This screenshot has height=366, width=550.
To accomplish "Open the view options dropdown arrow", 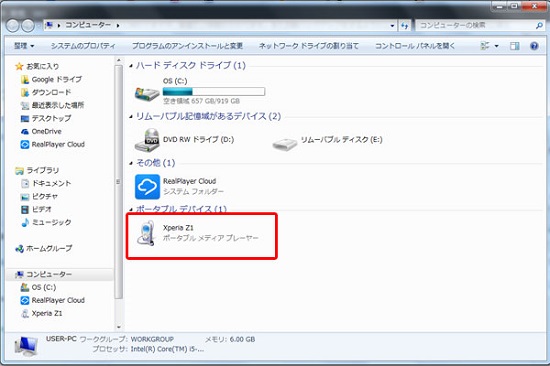I will [x=496, y=46].
